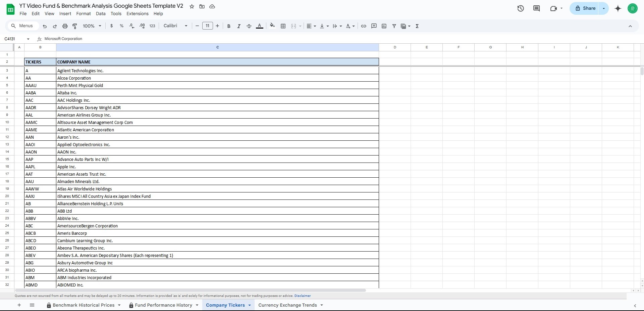The image size is (644, 311).
Task: Open the Data menu
Action: 101,14
